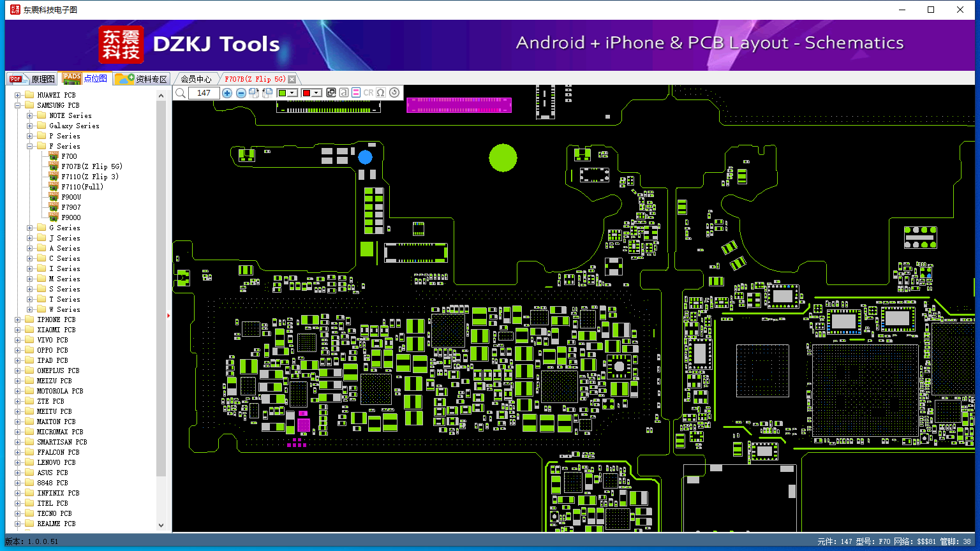
Task: Toggle the CR component display button
Action: point(369,93)
